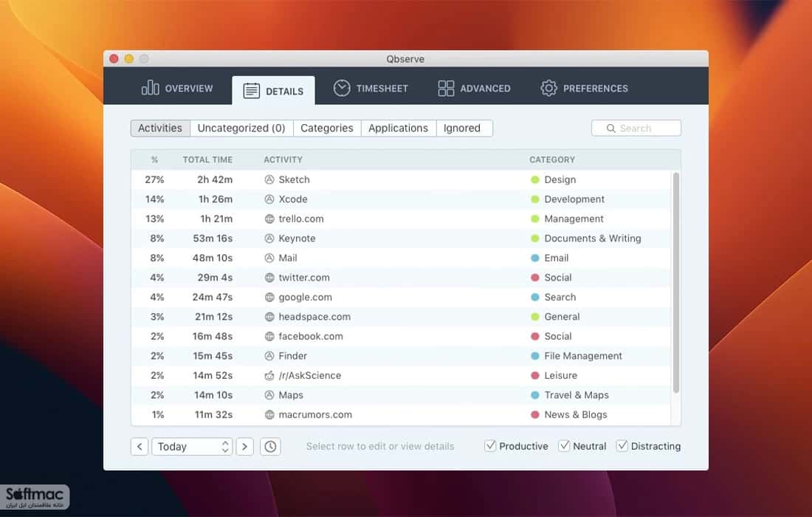This screenshot has width=812, height=517.
Task: Show the Activities segment
Action: click(160, 128)
